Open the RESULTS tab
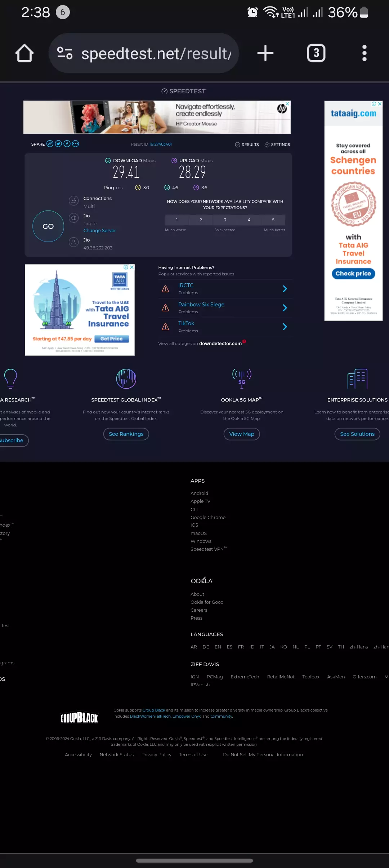 pyautogui.click(x=247, y=145)
